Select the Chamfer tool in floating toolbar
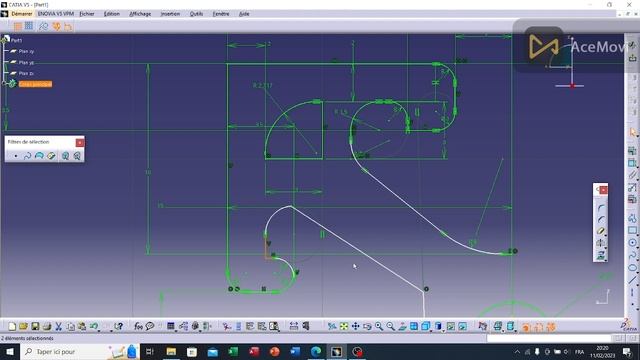This screenshot has width=640, height=360. tap(600, 220)
